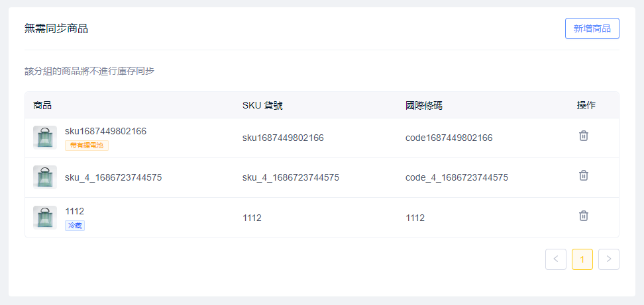Click the 帶有鋰電池 tag
The width and height of the screenshot is (644, 305).
pyautogui.click(x=87, y=145)
